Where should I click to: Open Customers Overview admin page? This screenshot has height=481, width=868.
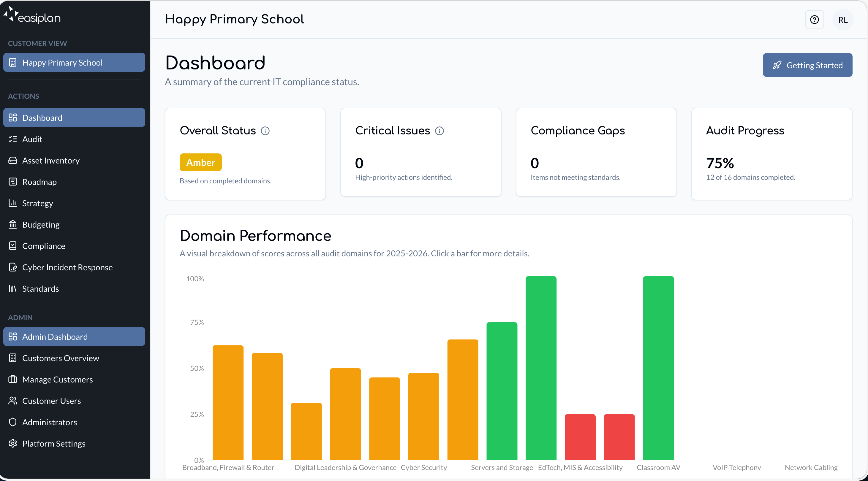pos(74,358)
